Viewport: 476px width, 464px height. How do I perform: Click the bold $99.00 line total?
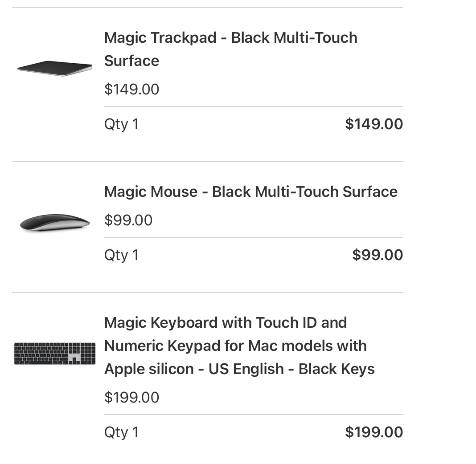tap(378, 255)
